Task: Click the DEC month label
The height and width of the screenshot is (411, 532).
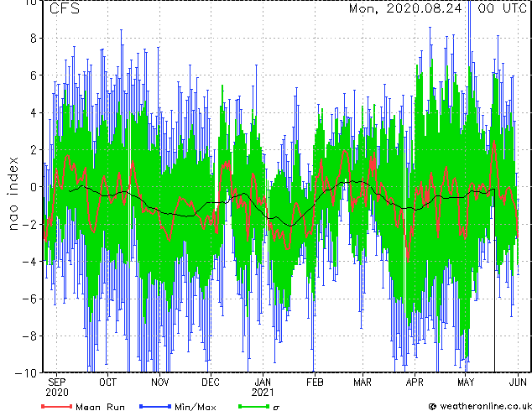Action: pos(211,382)
